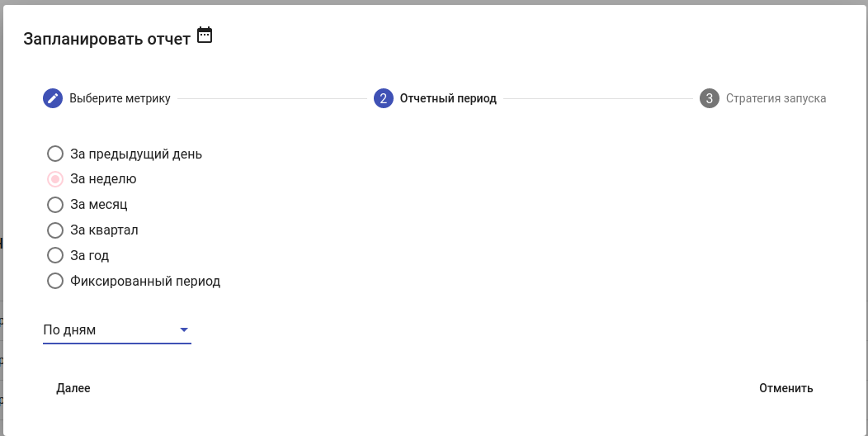This screenshot has height=436, width=868.
Task: Go to the "Выберите метрику" step
Action: coord(120,98)
